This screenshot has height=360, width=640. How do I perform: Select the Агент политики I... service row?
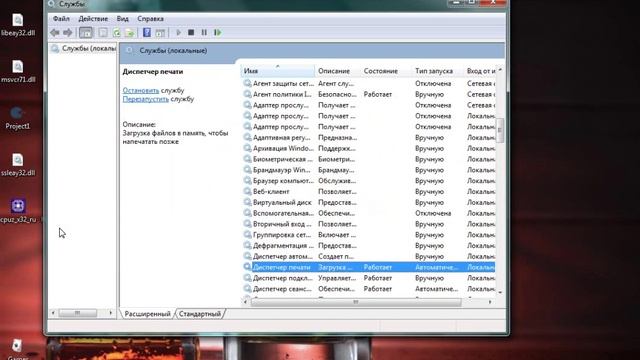(368, 94)
